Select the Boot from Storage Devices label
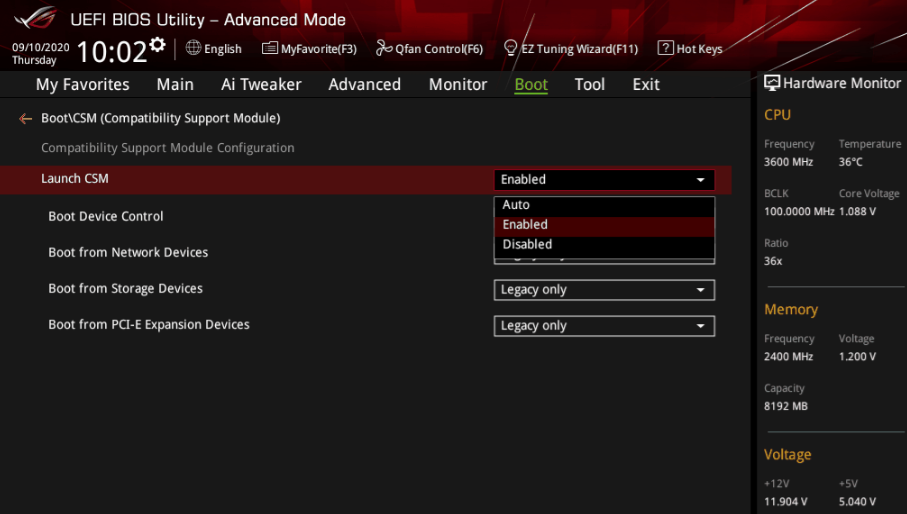 126,289
